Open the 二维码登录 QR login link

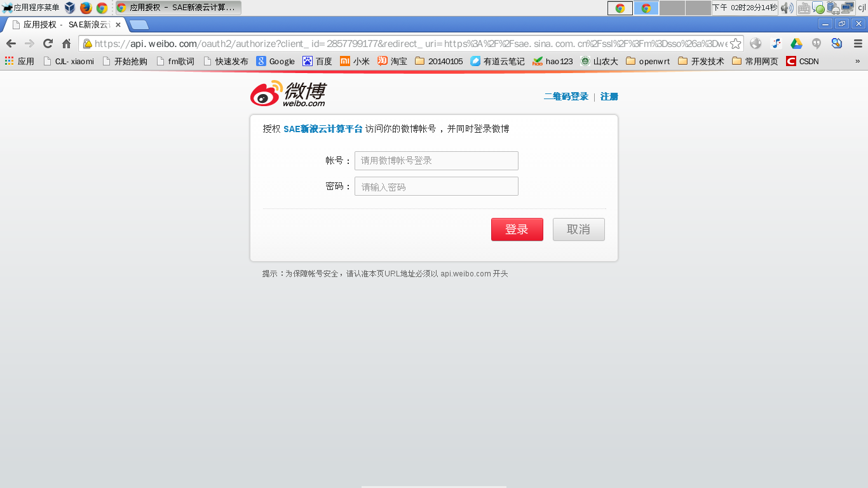tap(566, 97)
